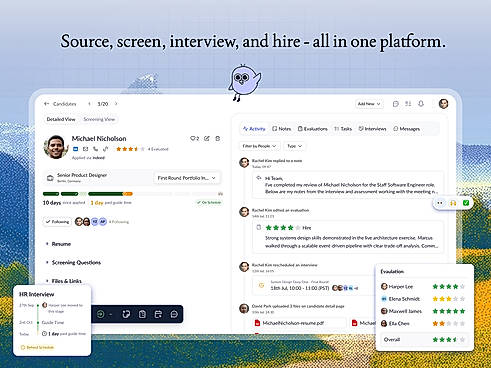Click the sticky note icon in dark toolbar
The image size is (491, 368).
(126, 314)
